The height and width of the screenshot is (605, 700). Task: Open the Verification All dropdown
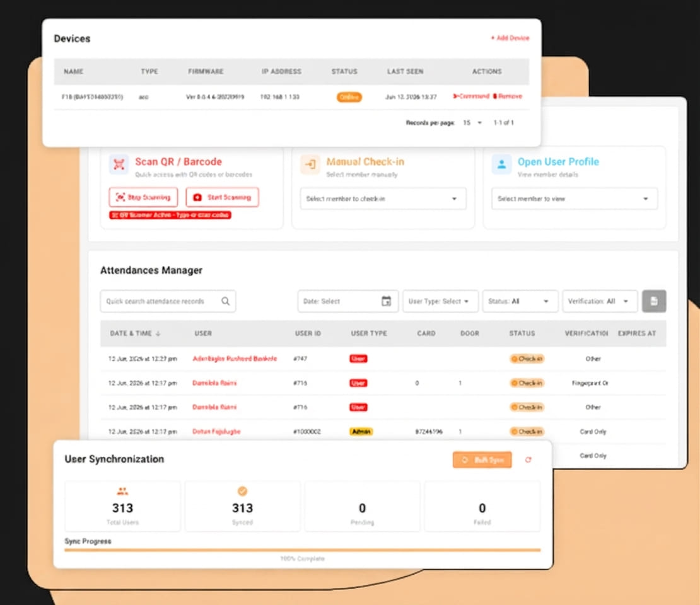(600, 301)
